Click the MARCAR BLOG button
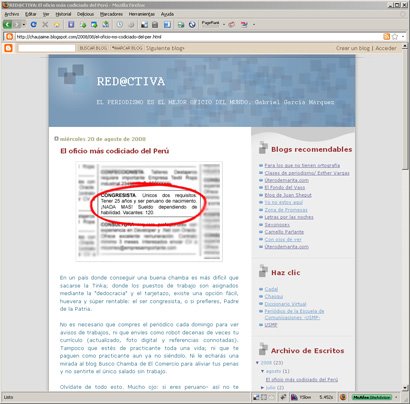This screenshot has height=404, width=410. (127, 48)
